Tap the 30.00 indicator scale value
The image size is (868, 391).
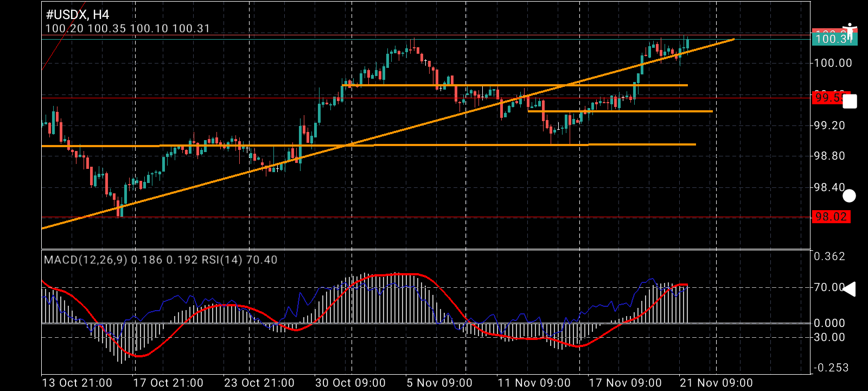coord(829,337)
